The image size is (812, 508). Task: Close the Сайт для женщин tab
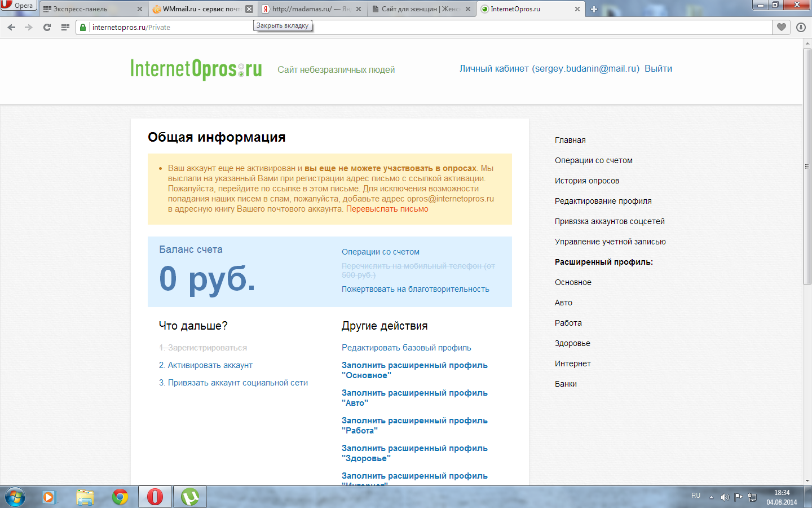coord(468,9)
